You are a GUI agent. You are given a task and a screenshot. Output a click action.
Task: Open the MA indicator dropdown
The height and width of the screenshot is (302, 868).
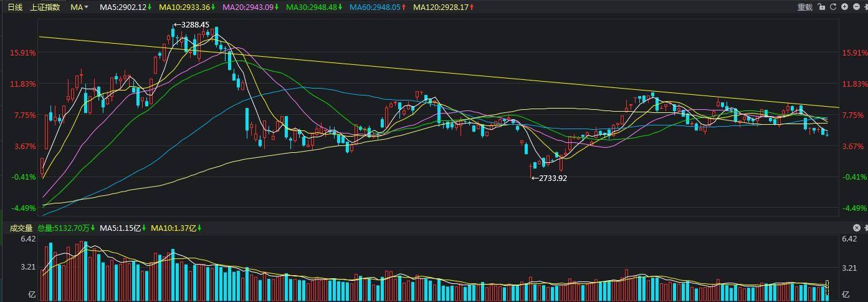pos(79,7)
